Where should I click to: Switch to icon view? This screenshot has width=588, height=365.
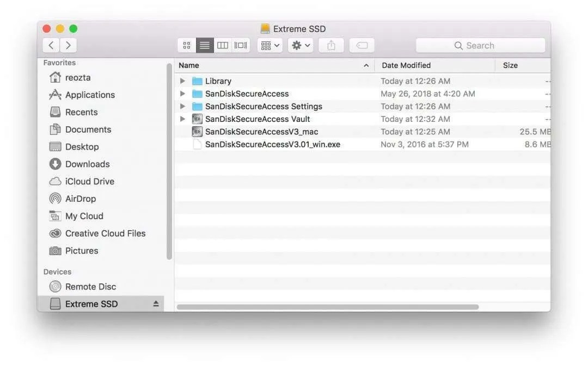coord(186,45)
